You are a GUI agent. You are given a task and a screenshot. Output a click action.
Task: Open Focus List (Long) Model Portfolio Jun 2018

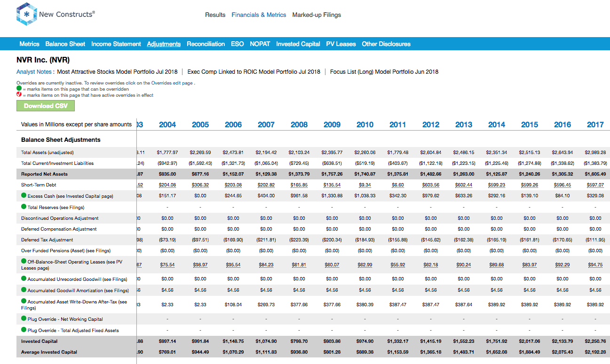click(x=384, y=72)
